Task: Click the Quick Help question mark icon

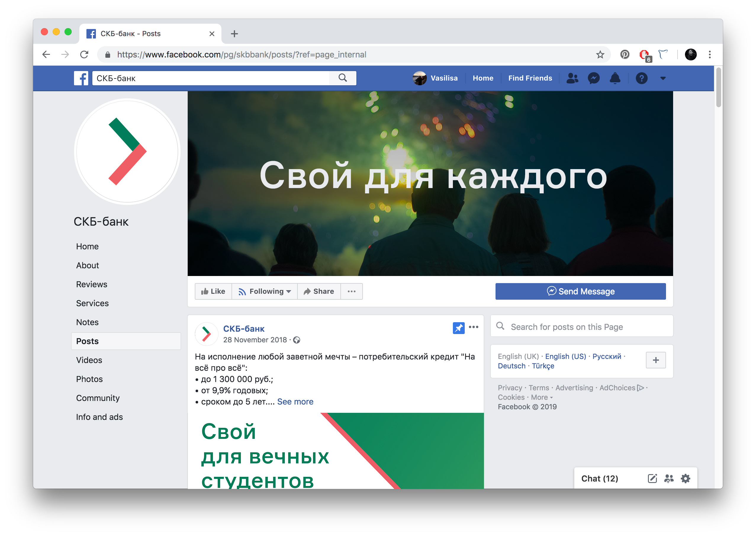Action: pyautogui.click(x=641, y=78)
